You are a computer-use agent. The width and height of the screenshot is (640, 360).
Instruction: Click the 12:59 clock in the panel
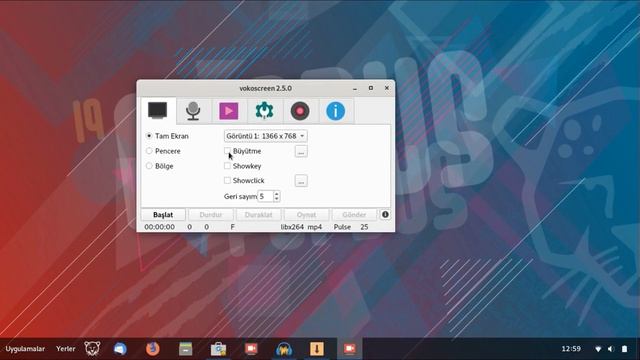[x=571, y=349]
